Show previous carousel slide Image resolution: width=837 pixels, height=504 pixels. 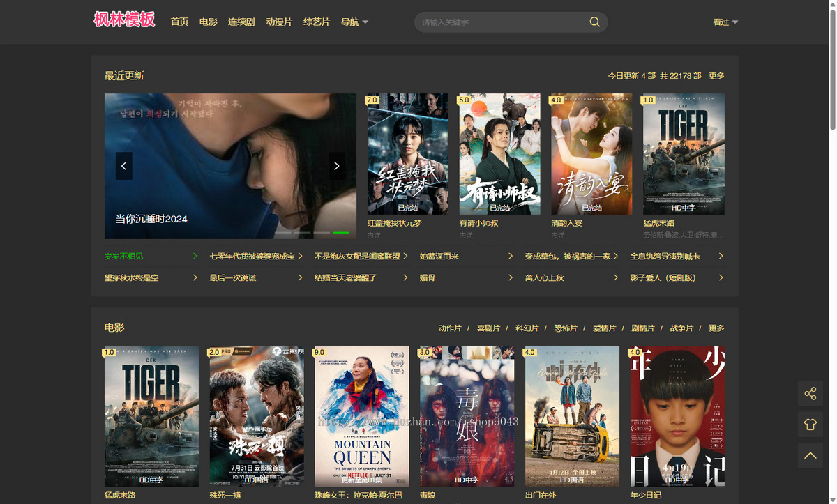tap(124, 166)
